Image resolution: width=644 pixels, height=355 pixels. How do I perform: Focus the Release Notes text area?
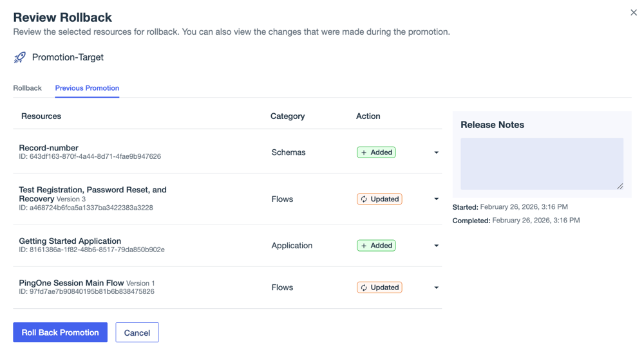coord(542,164)
